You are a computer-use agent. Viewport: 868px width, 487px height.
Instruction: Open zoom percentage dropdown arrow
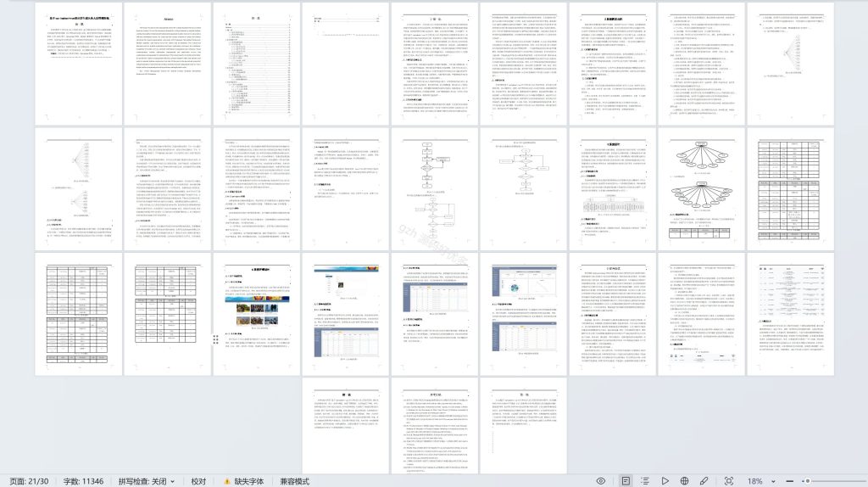pos(773,481)
